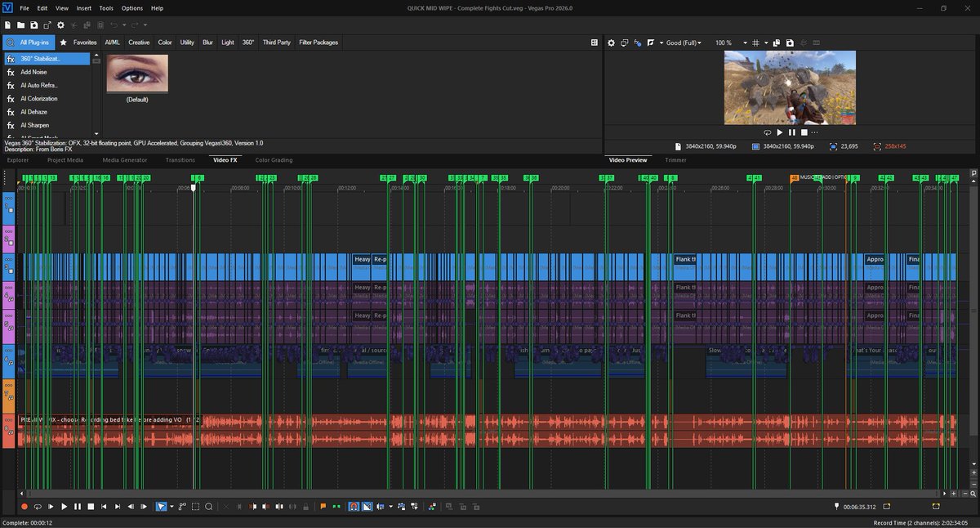Toggle Loop Playback under Video Preview image
This screenshot has width=980, height=528.
pyautogui.click(x=768, y=132)
